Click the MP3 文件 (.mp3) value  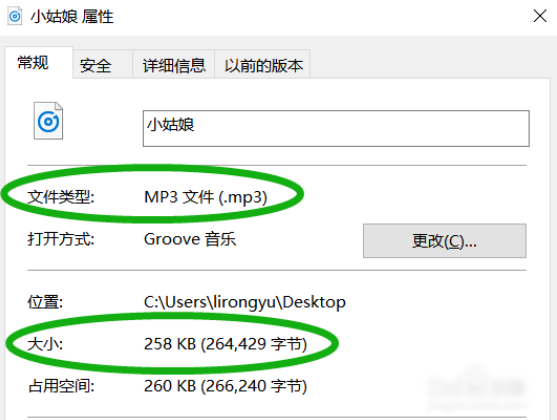(205, 197)
